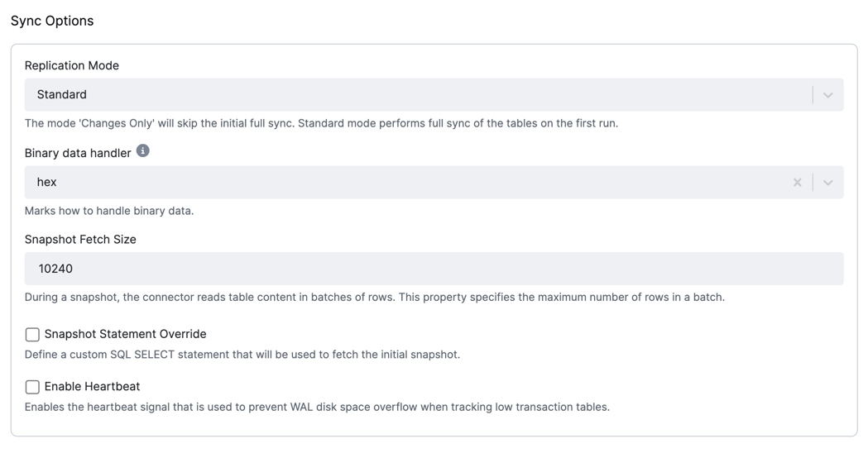Screen dimensions: 868x453
Task: Focus the Snapshot Fetch Size field showing 10240
Action: [434, 269]
